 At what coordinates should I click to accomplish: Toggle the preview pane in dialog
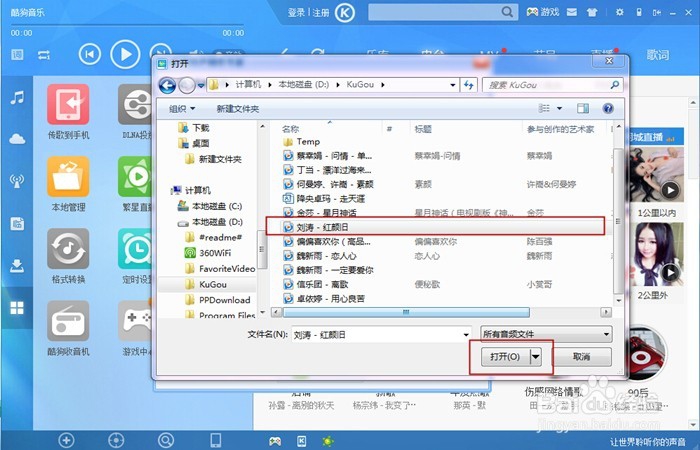583,108
